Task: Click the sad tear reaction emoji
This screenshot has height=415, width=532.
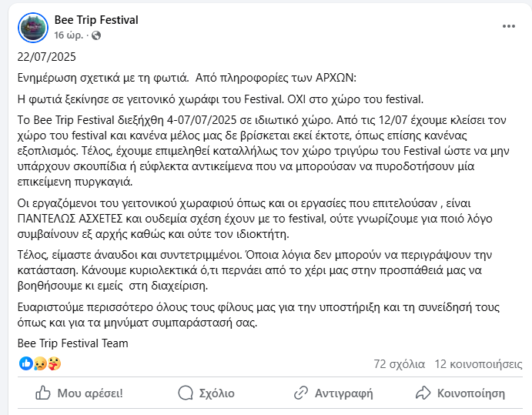Action: (40, 363)
